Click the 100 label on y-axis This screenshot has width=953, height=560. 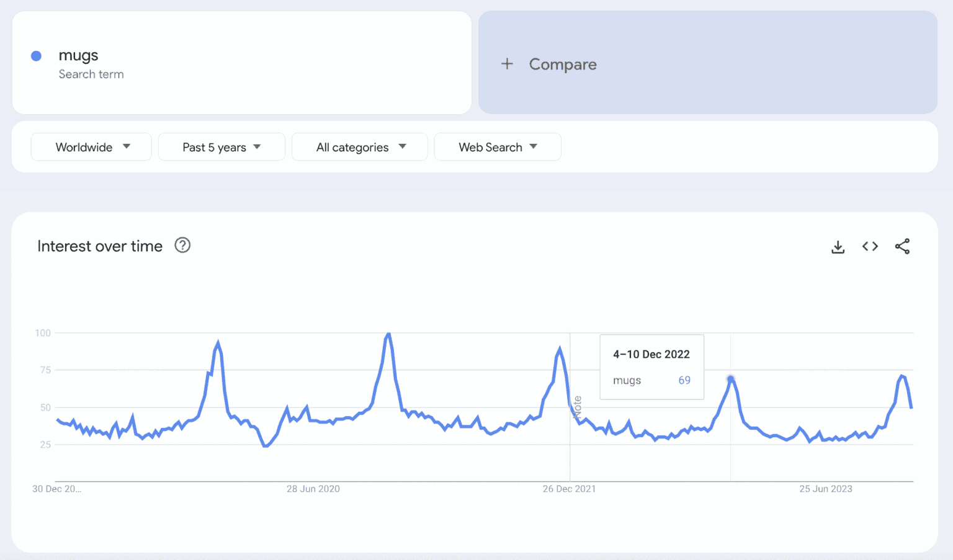click(43, 333)
